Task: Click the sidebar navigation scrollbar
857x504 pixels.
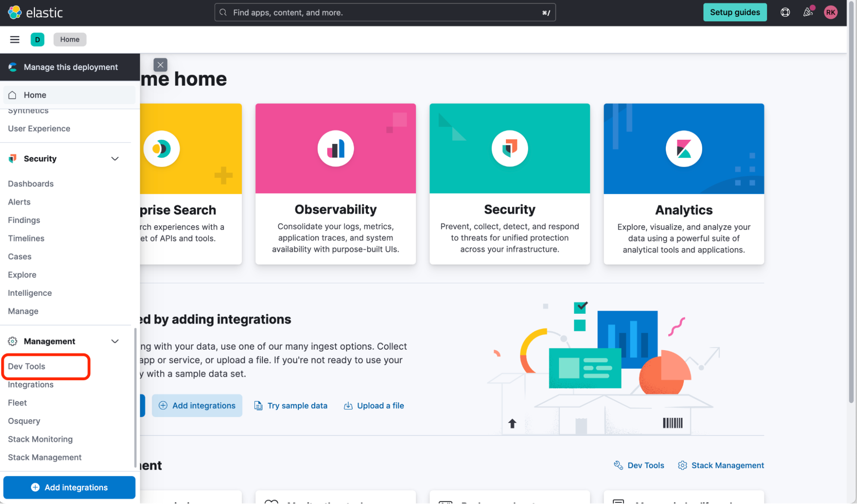Action: (135, 398)
